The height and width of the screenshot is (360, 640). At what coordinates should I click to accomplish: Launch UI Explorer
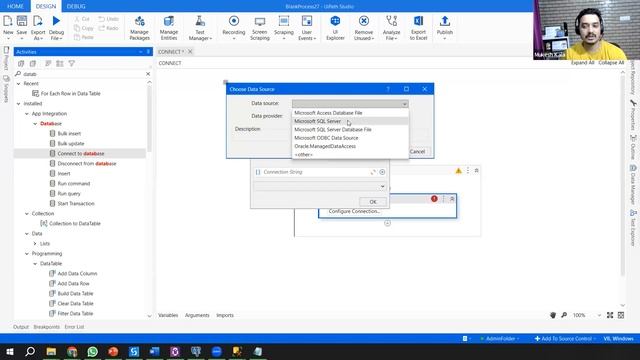point(335,27)
